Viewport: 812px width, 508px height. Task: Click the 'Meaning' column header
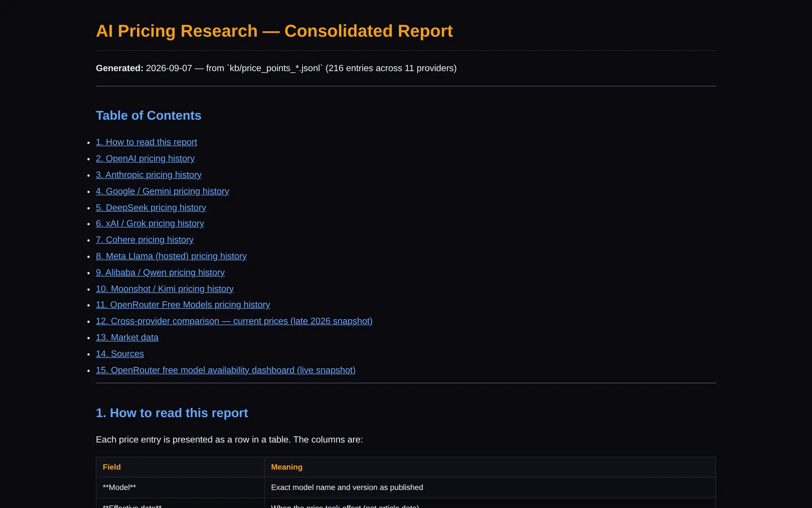click(490, 467)
